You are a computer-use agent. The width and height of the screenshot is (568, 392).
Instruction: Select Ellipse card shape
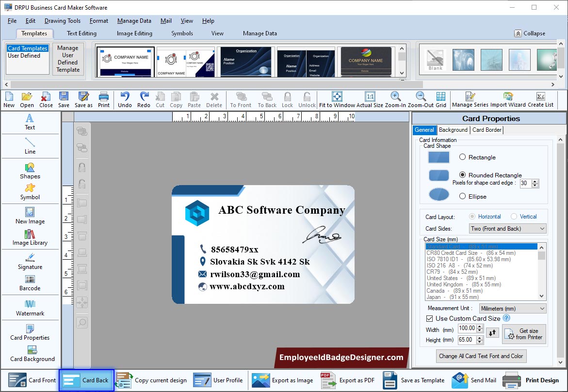tap(462, 196)
